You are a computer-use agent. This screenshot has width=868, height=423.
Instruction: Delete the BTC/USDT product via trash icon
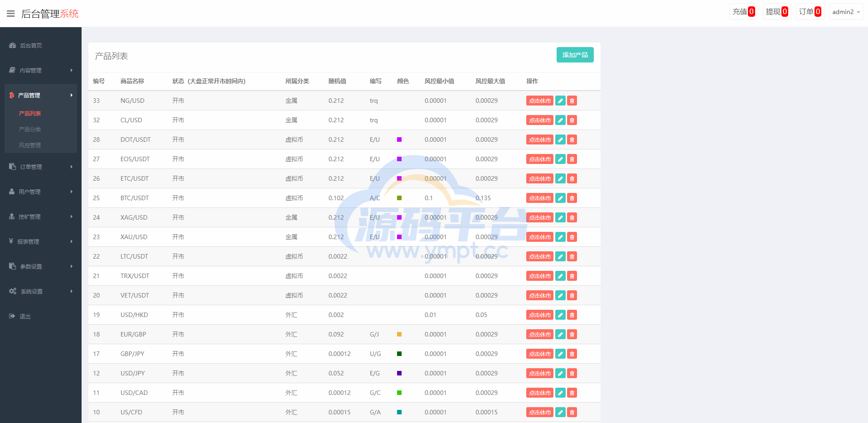(572, 198)
